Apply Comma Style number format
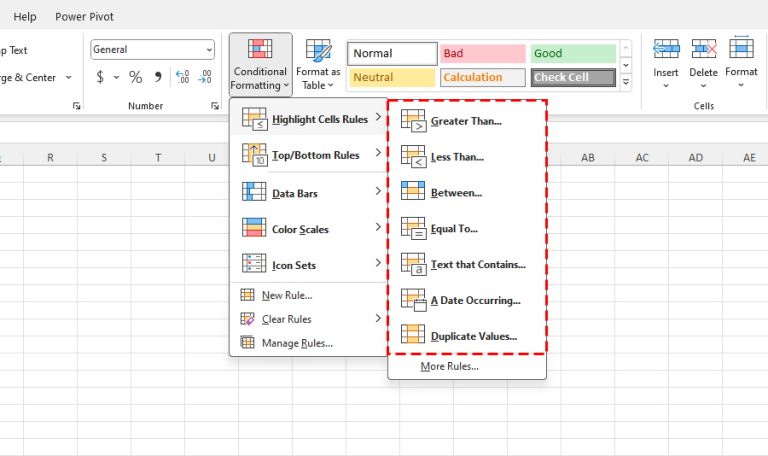This screenshot has width=768, height=456. point(157,77)
